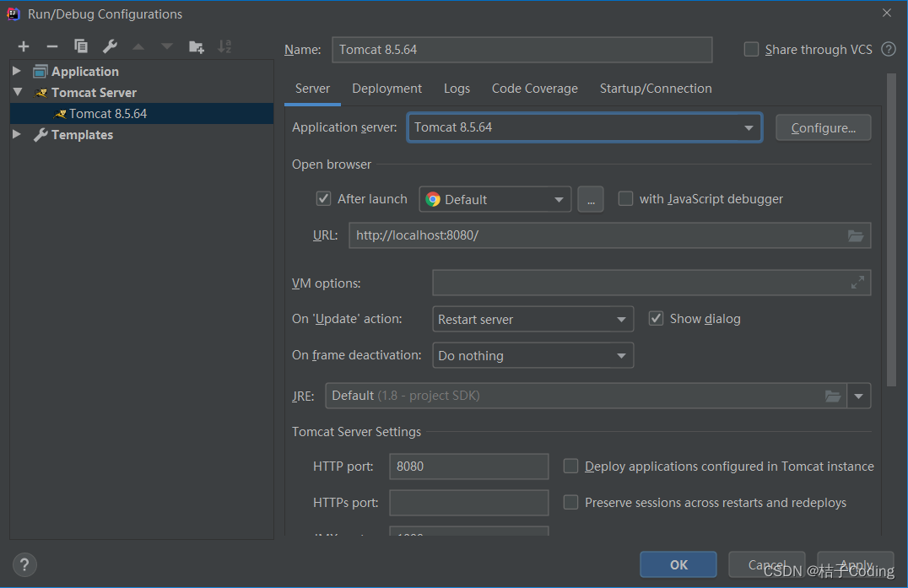Click the Cancel button
Screen dimensions: 908x588
(x=767, y=565)
